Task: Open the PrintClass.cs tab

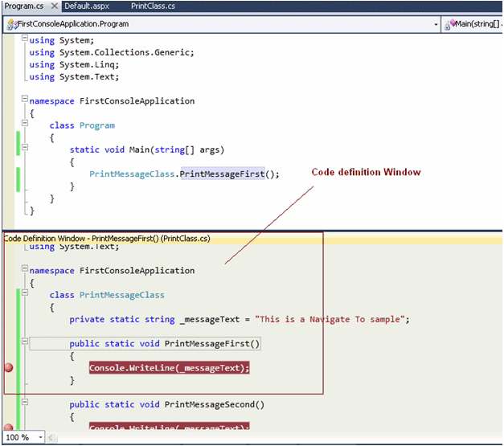Action: pos(153,6)
